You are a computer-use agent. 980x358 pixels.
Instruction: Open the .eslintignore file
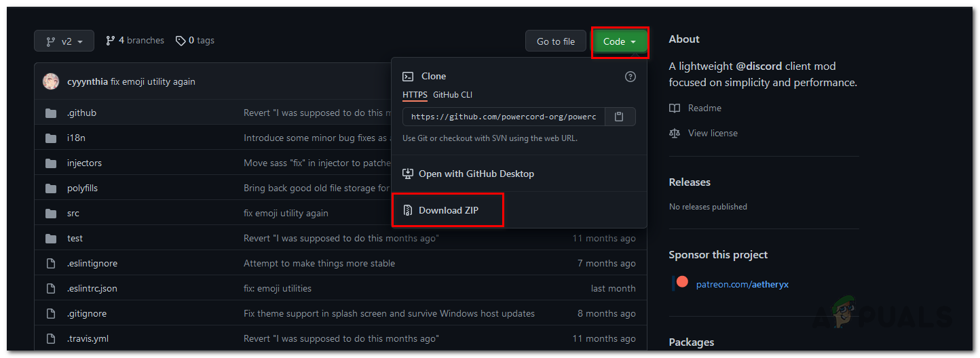[92, 263]
